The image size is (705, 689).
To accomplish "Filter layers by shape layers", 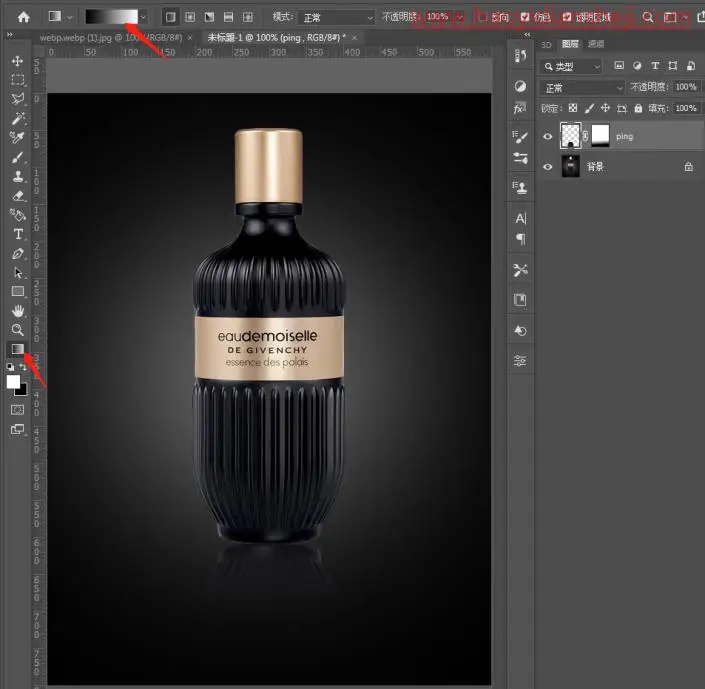I will [673, 66].
